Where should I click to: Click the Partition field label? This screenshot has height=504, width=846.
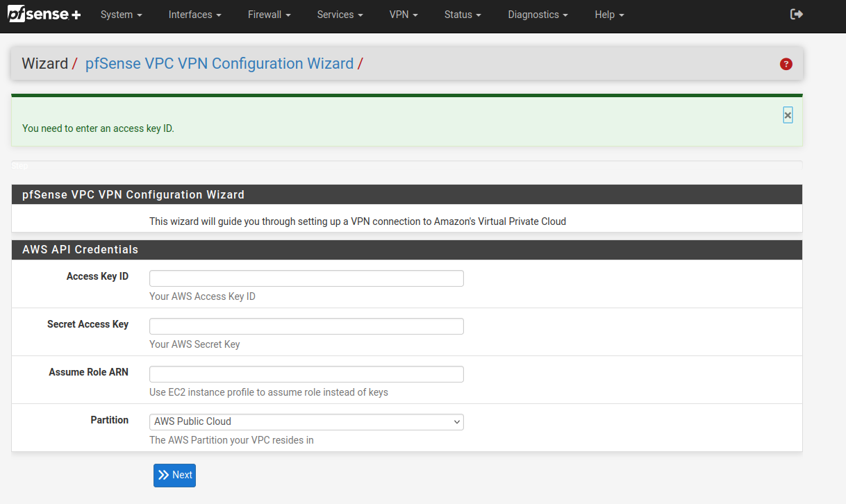pos(109,420)
